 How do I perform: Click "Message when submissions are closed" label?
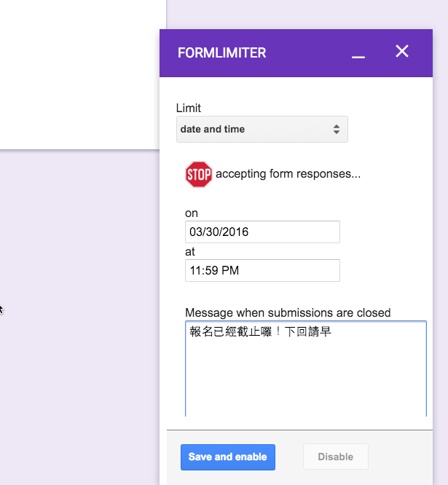[x=288, y=313]
